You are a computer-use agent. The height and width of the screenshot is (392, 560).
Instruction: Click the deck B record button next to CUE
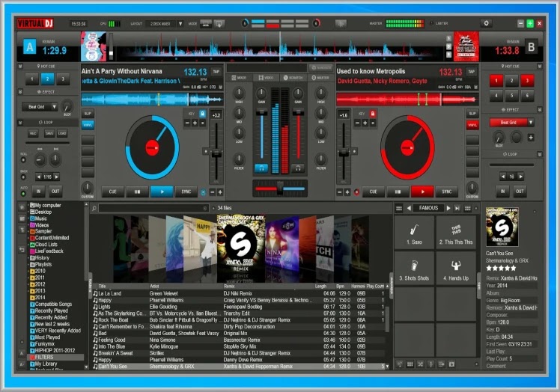click(356, 192)
